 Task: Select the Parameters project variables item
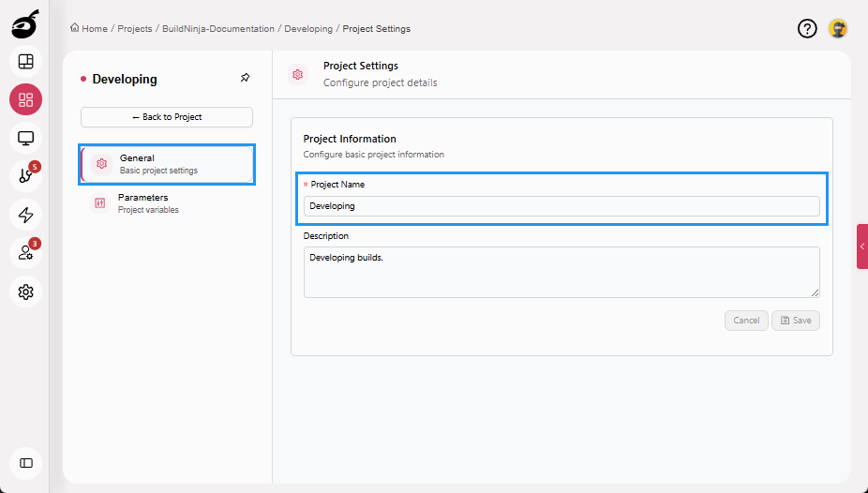tap(167, 203)
